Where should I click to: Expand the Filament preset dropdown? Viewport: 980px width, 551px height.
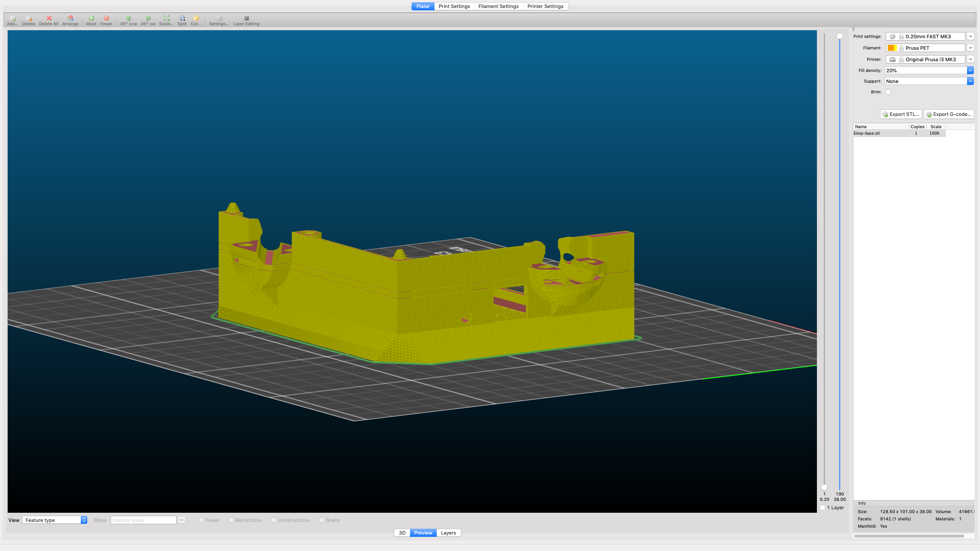pyautogui.click(x=970, y=48)
